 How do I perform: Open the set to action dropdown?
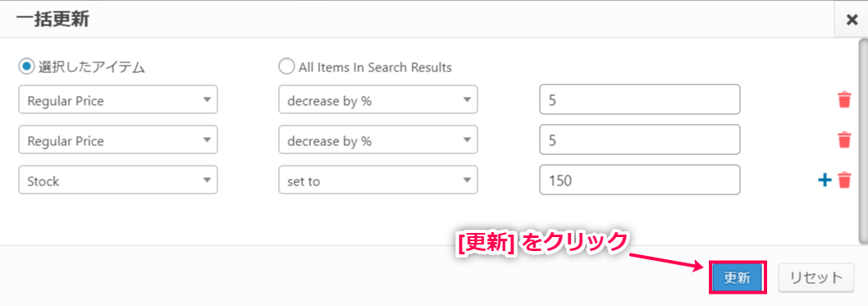[377, 180]
